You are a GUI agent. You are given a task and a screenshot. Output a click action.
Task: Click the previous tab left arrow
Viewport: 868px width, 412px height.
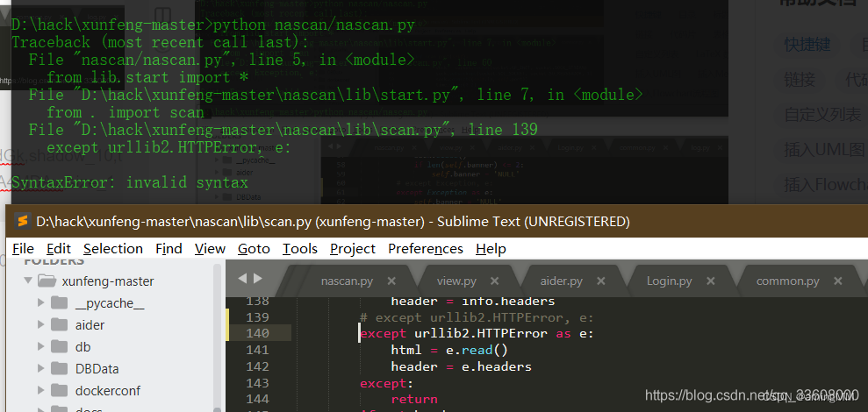tap(242, 279)
